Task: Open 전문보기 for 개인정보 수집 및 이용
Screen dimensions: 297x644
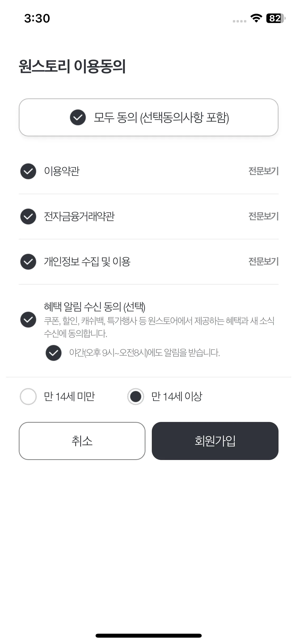Action: (x=263, y=262)
